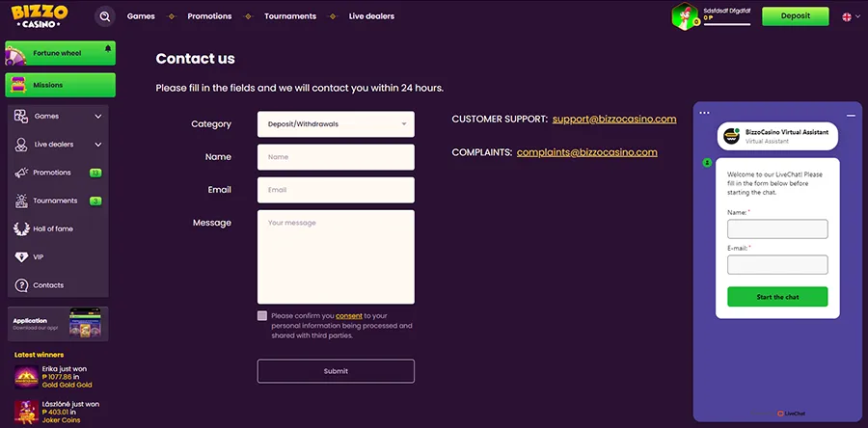This screenshot has height=428, width=868.
Task: Focus the Your message text area
Action: point(336,257)
